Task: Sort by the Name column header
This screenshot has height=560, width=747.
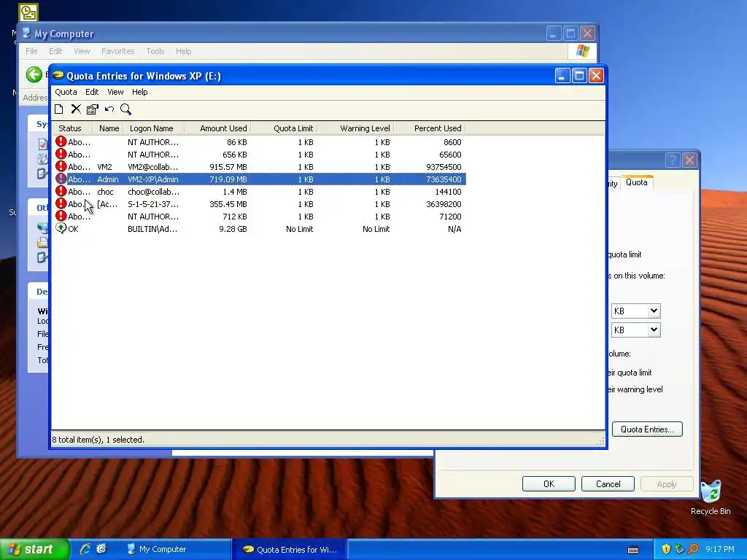Action: [x=109, y=128]
